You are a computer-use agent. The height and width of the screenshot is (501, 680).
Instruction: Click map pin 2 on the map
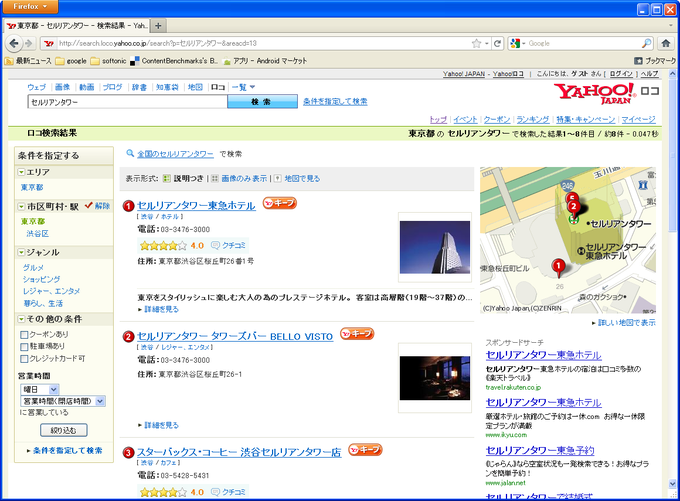pyautogui.click(x=574, y=207)
